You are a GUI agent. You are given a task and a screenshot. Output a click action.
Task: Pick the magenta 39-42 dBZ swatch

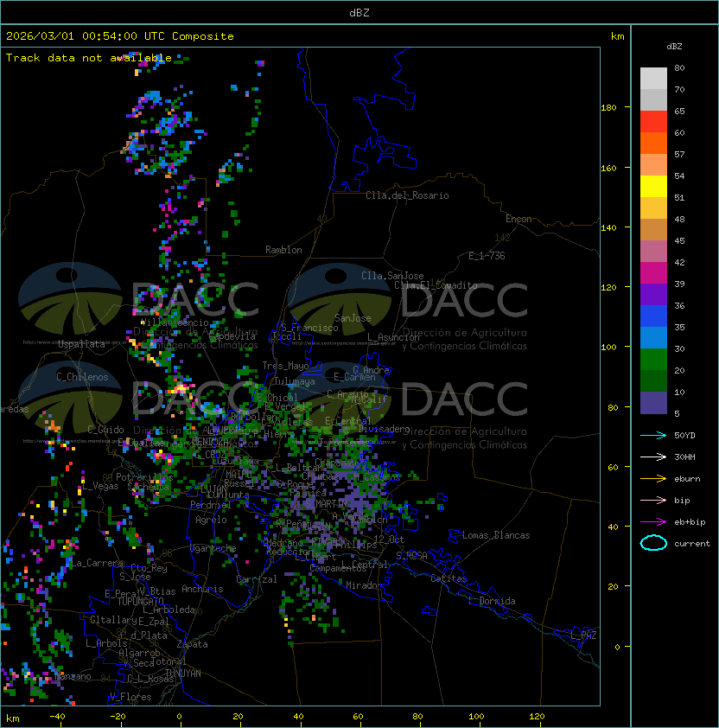pos(653,273)
